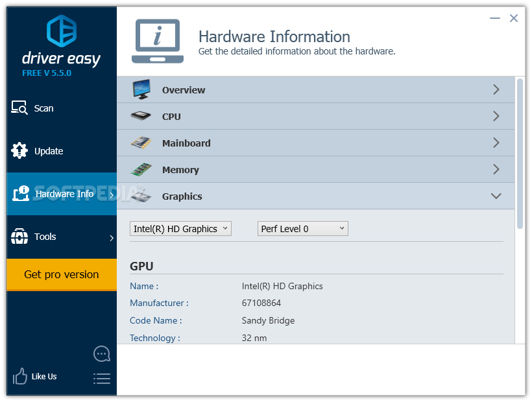The image size is (532, 402).
Task: Click the Mainboard section label
Action: tap(186, 143)
